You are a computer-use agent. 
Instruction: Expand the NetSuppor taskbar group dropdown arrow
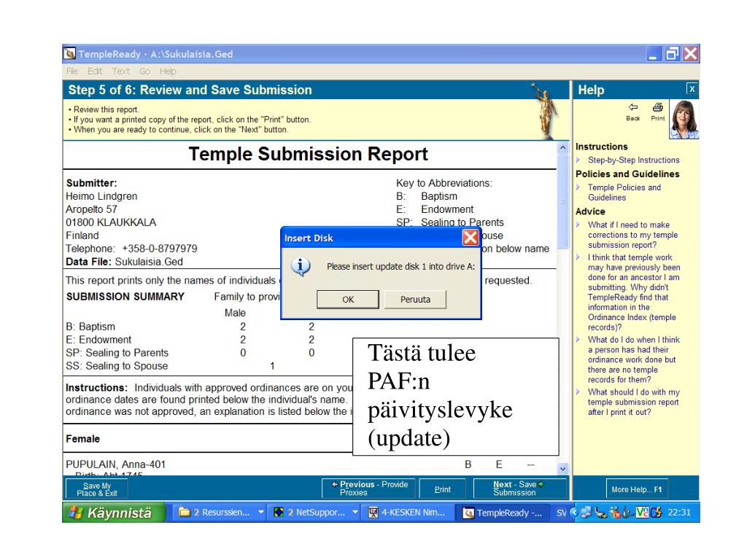point(355,513)
